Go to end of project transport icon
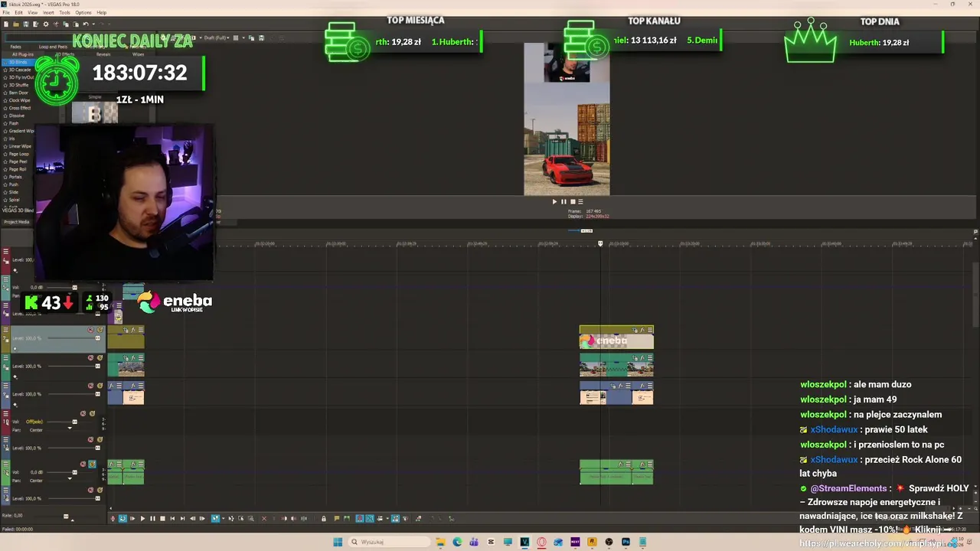This screenshot has width=980, height=551. pyautogui.click(x=182, y=519)
